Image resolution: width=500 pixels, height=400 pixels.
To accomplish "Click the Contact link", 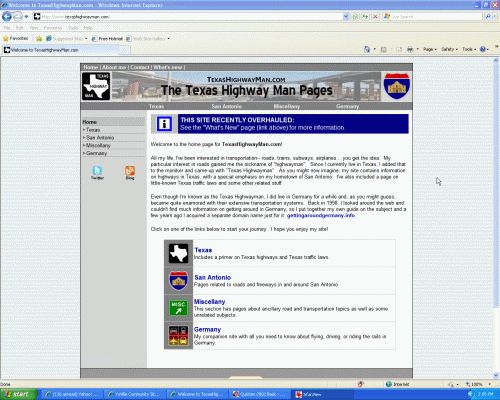I will point(140,67).
